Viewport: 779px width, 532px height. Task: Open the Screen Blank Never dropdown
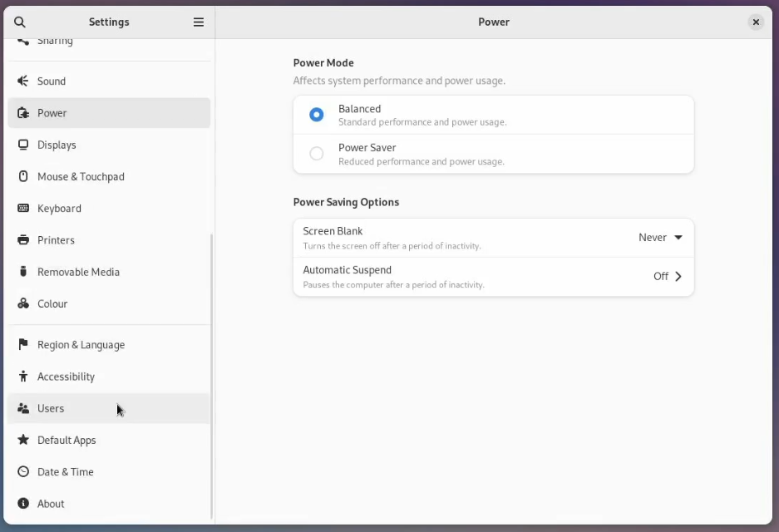point(660,238)
